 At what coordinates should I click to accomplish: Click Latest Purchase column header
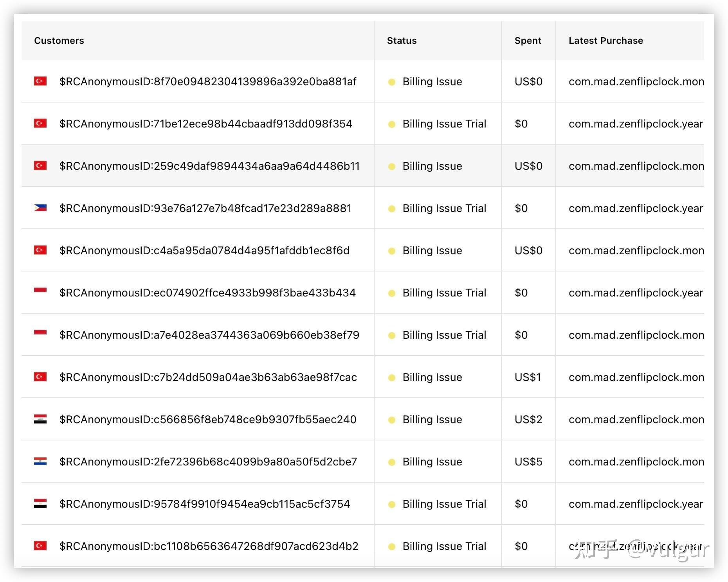[x=605, y=40]
